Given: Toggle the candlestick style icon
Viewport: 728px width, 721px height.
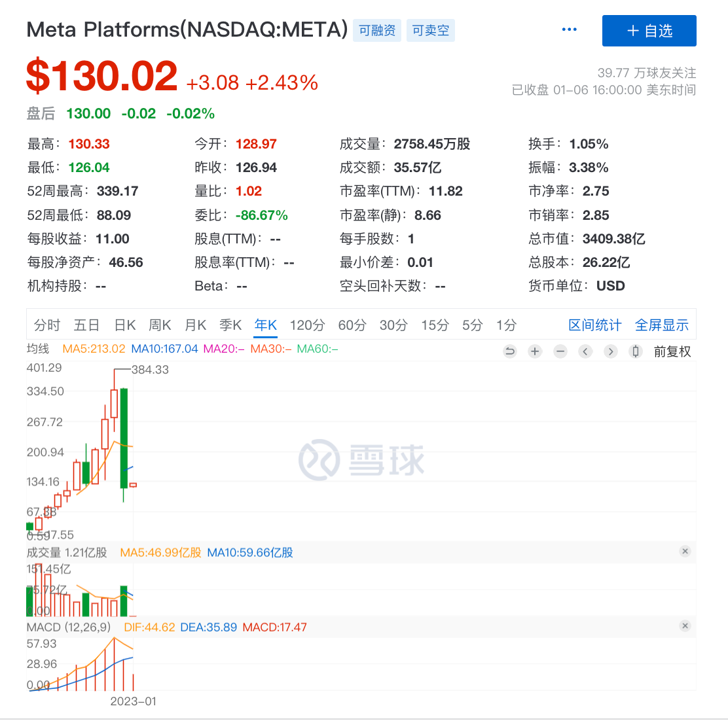Looking at the screenshot, I should (635, 351).
